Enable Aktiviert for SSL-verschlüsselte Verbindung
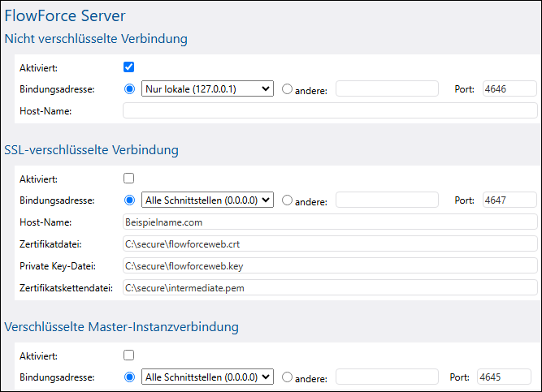This screenshot has height=392, width=542. tap(128, 179)
